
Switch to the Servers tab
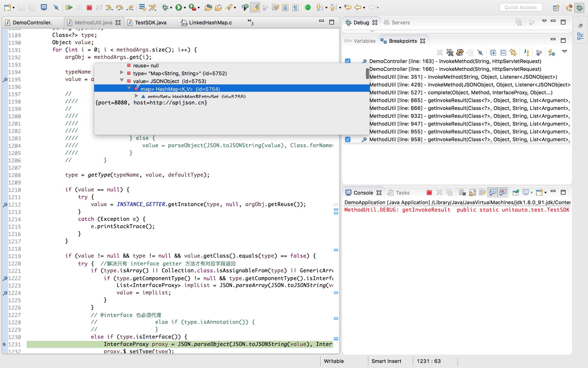397,23
